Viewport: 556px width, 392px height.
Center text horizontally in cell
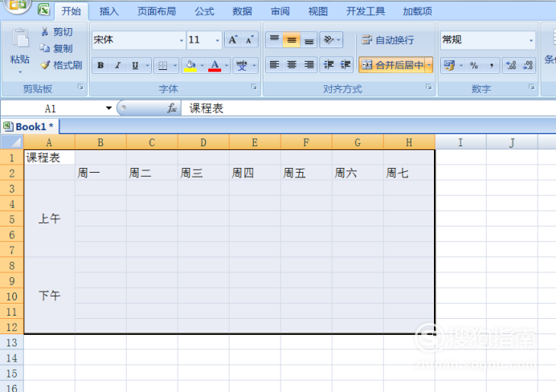click(x=292, y=65)
